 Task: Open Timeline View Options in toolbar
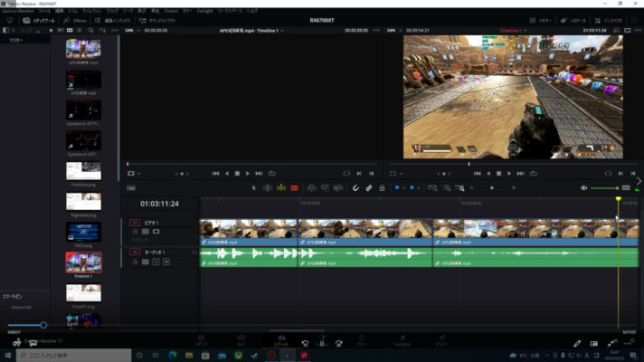point(131,187)
